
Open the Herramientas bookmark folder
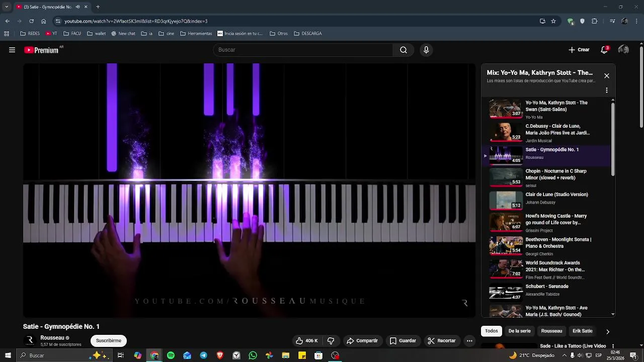click(196, 34)
